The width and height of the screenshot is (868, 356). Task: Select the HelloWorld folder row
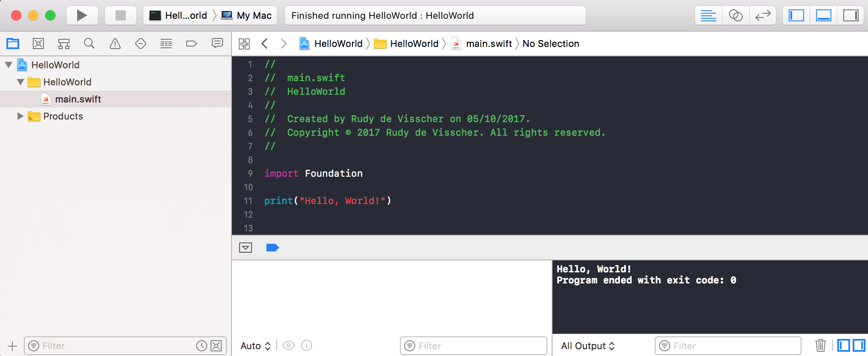[116, 82]
